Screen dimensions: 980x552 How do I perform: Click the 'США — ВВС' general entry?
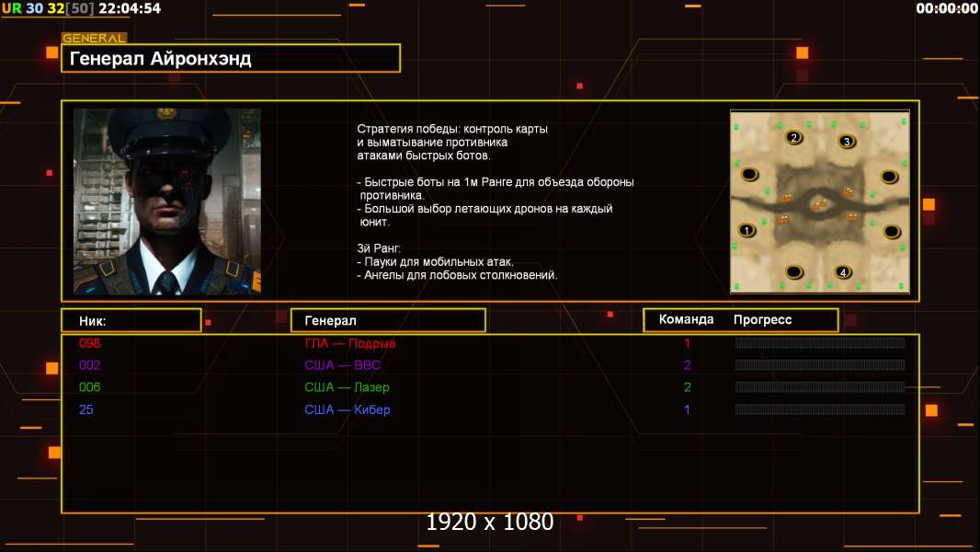tap(343, 365)
